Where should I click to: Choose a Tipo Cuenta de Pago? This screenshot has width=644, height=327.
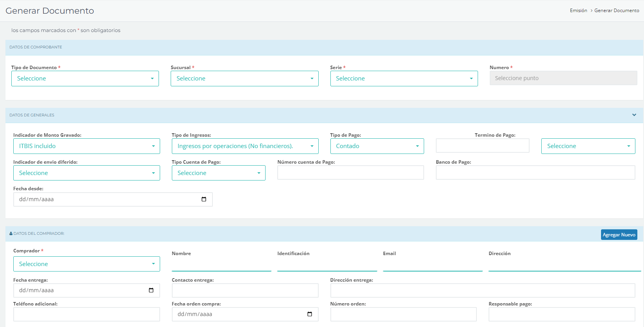(218, 173)
